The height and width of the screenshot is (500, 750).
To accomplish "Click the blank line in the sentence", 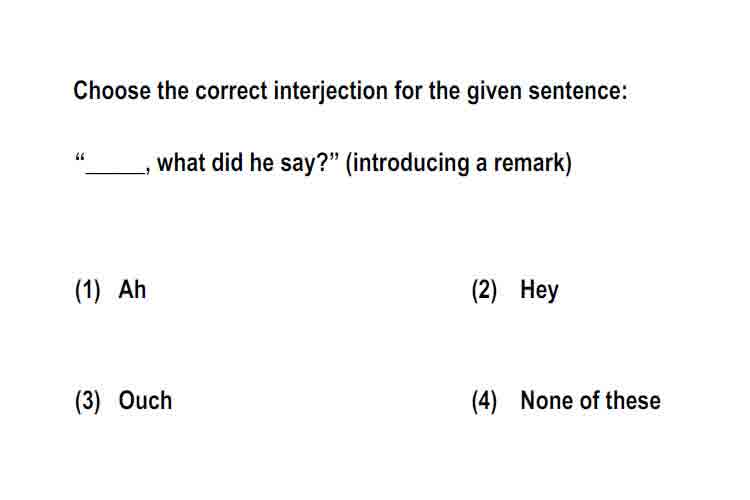I will click(115, 172).
